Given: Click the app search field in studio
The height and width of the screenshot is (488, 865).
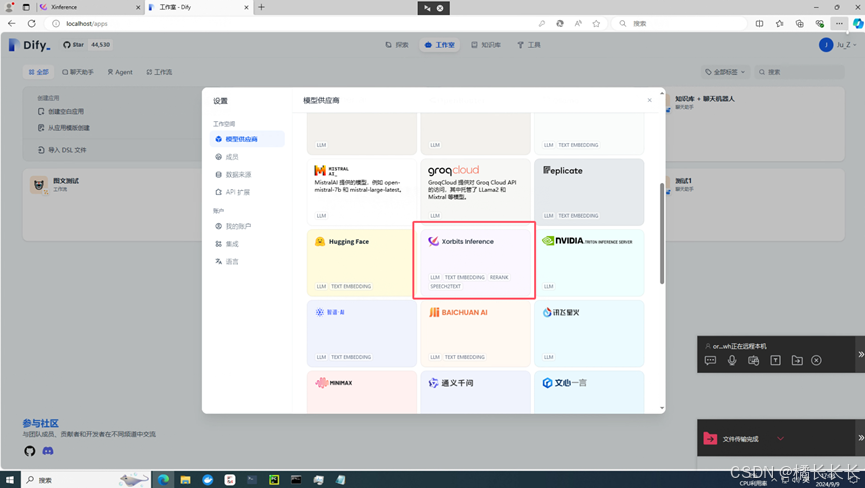Looking at the screenshot, I should point(799,72).
